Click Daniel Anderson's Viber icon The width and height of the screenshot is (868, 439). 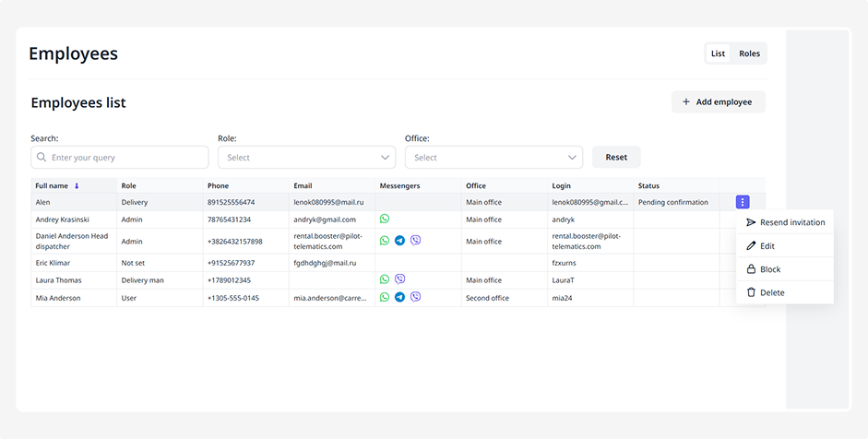pyautogui.click(x=415, y=241)
